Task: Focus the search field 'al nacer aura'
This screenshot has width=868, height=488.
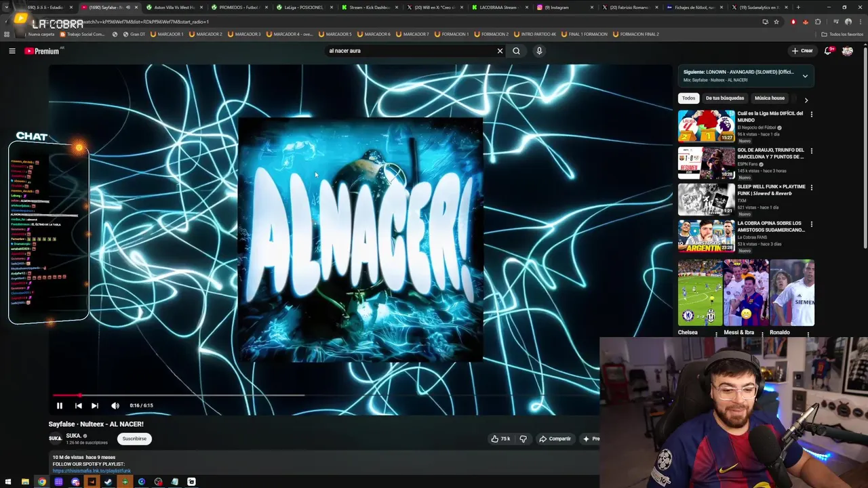Action: coord(410,51)
